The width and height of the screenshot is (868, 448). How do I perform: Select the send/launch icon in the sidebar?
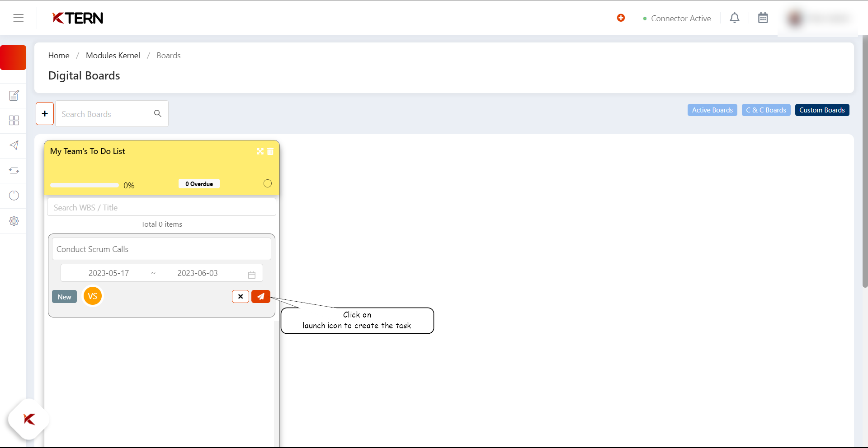pos(14,145)
